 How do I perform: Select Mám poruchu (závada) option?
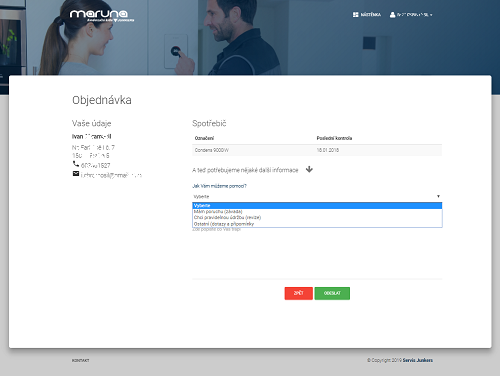click(x=317, y=212)
